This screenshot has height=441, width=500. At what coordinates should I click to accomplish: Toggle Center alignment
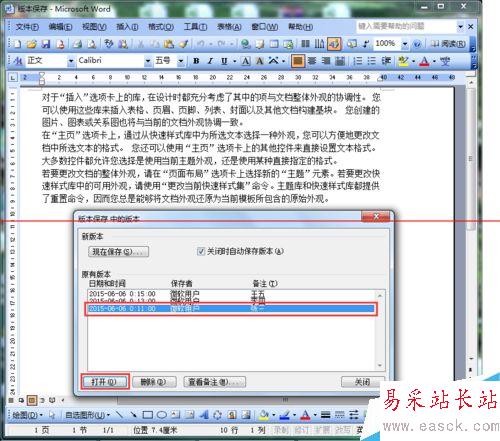click(x=312, y=61)
